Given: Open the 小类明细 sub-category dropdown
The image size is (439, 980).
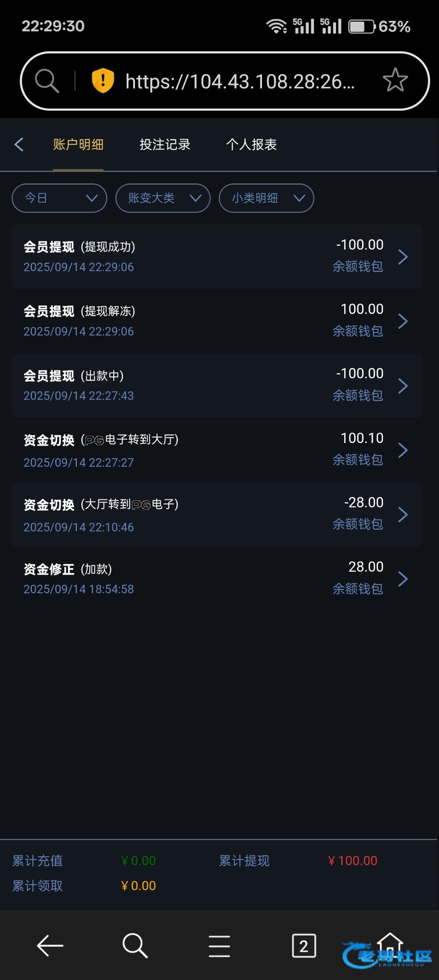Looking at the screenshot, I should pos(267,198).
